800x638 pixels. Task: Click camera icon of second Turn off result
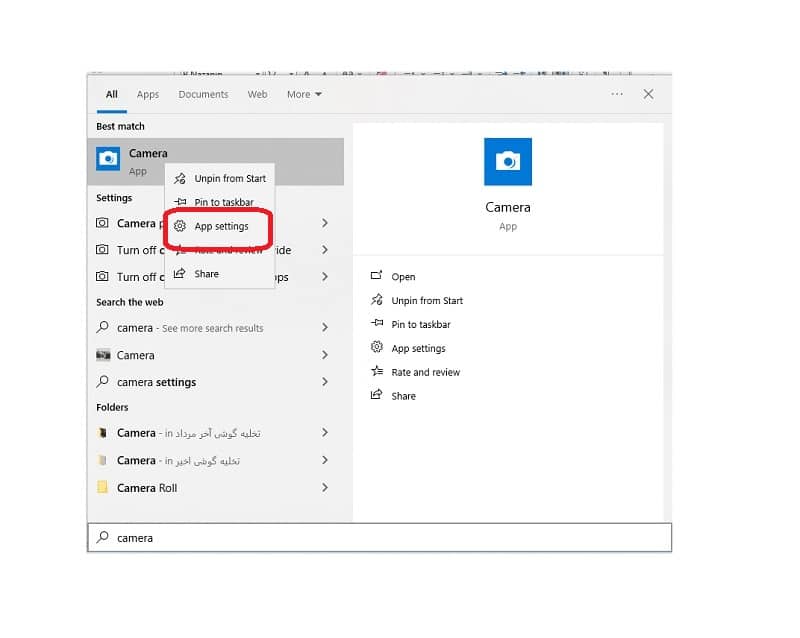coord(103,277)
